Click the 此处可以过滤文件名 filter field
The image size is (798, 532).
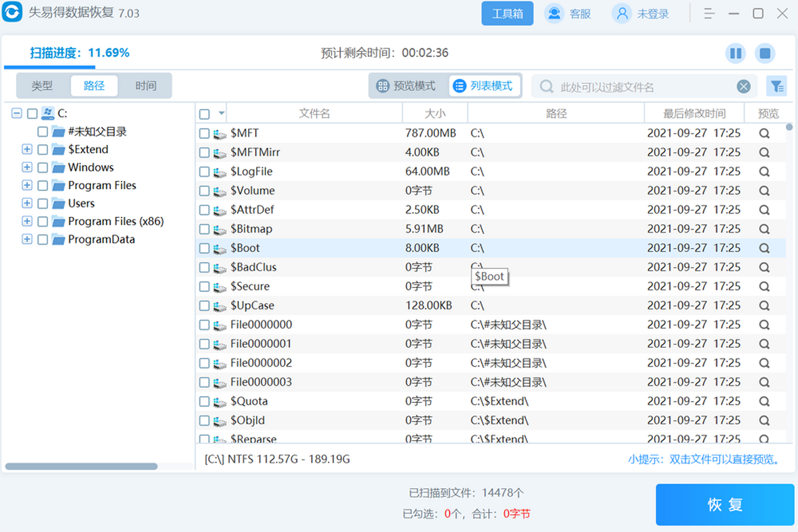pos(638,86)
